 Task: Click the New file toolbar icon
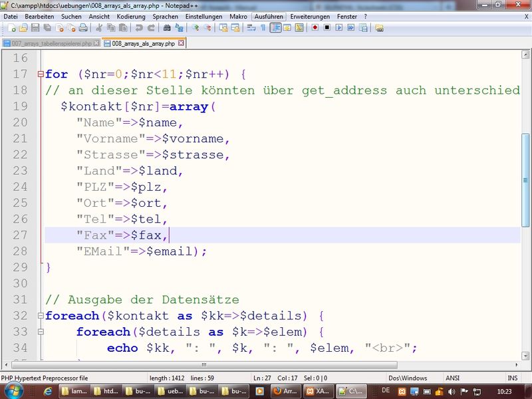tap(12, 28)
